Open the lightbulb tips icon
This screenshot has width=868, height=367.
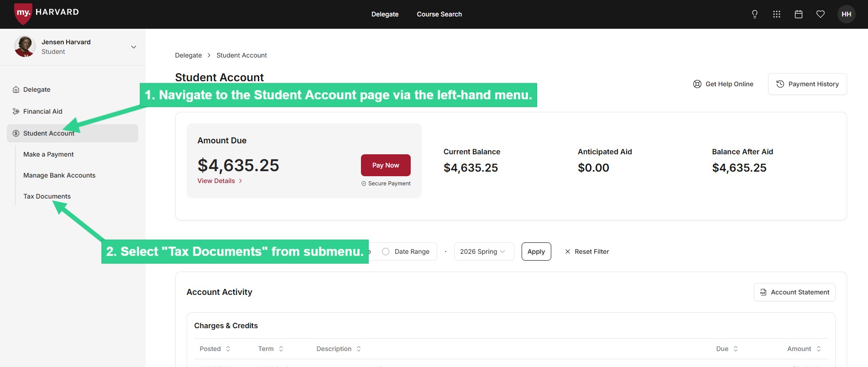755,14
